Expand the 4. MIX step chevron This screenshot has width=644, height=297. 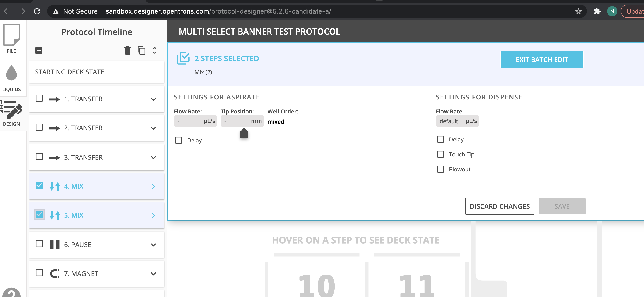[x=153, y=186]
